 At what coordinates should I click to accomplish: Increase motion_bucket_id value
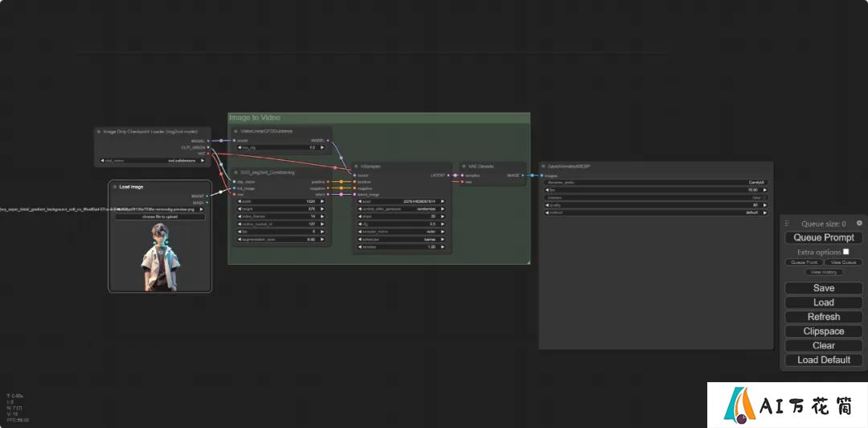click(321, 224)
